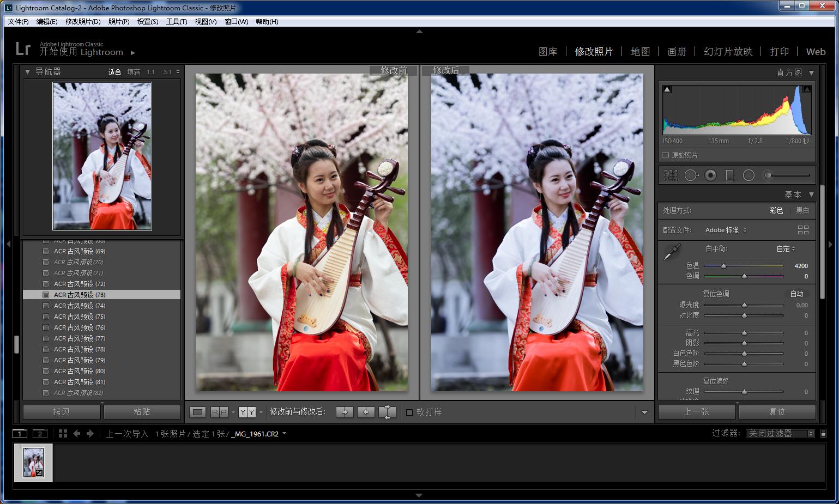This screenshot has width=839, height=504.
Task: Switch processing mode to 黑白
Action: pos(802,210)
